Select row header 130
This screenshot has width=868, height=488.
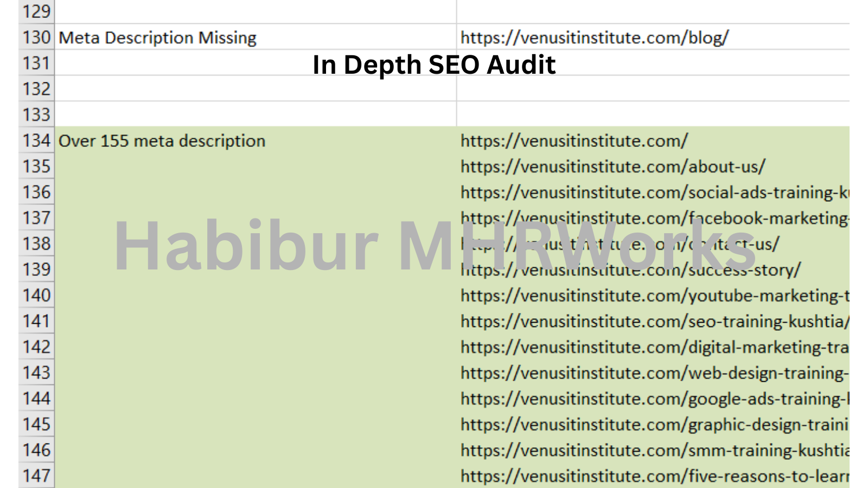pos(36,37)
